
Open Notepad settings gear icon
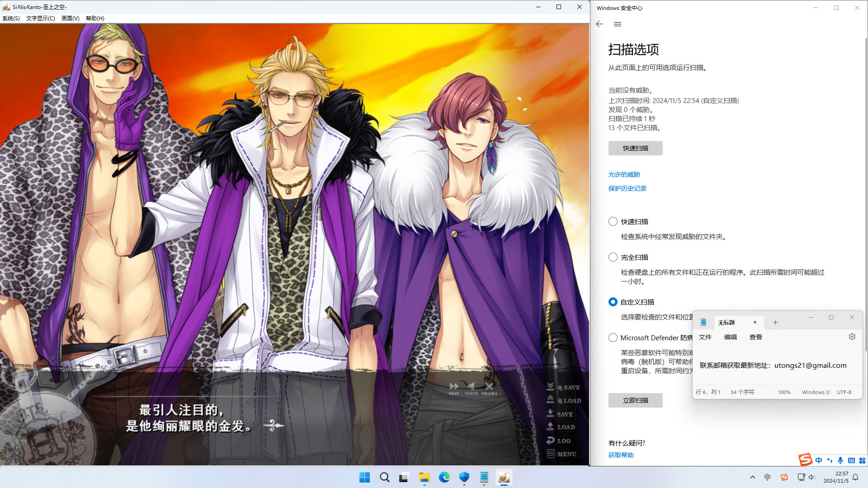click(852, 337)
